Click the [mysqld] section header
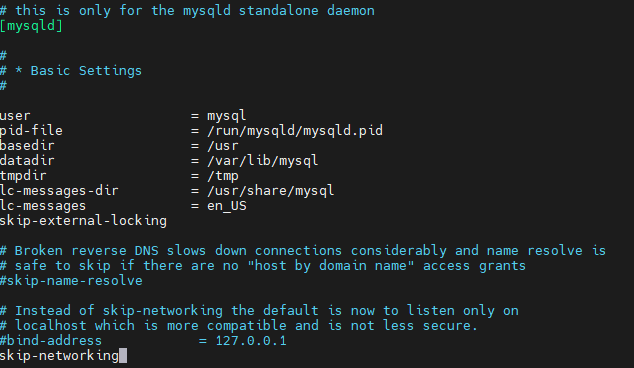The height and width of the screenshot is (368, 634). [31, 26]
